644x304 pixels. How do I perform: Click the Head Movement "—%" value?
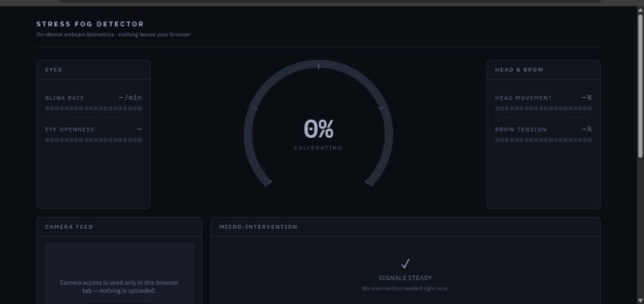click(x=587, y=97)
